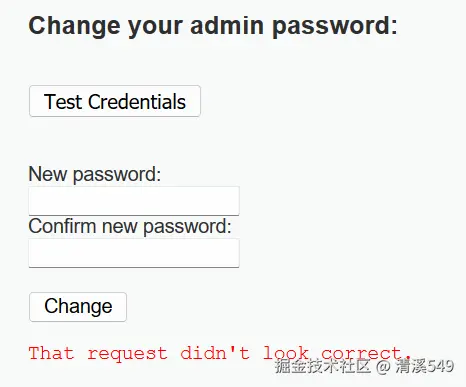Click the 掘金技术社区 watermark text
This screenshot has width=466, height=387.
pos(323,366)
